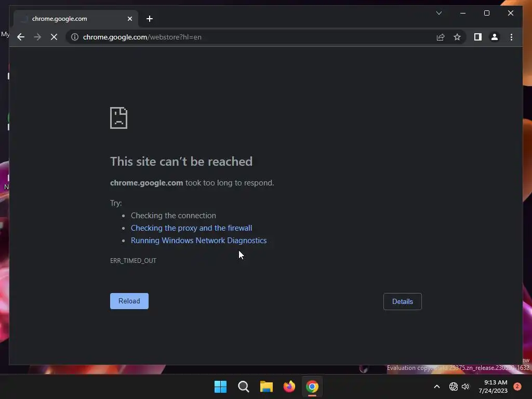Show error Details

[x=403, y=302]
